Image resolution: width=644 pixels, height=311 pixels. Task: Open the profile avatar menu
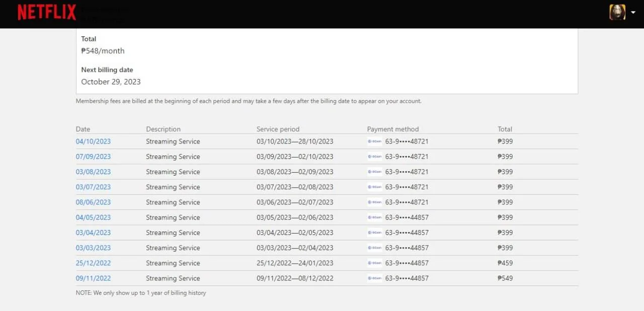click(x=617, y=12)
